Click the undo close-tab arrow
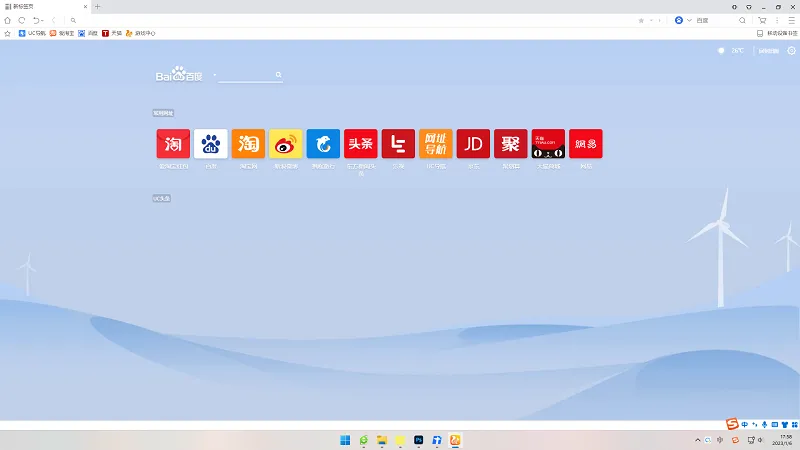800x450 pixels. click(36, 20)
